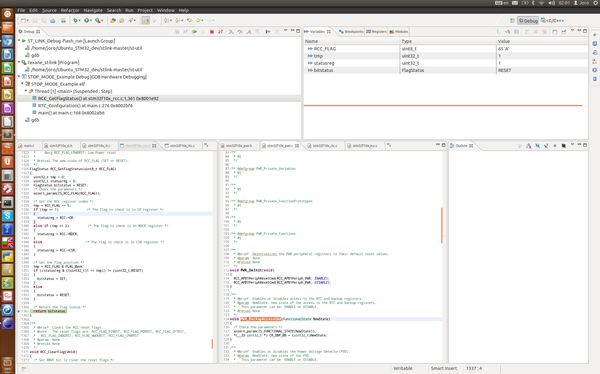Switch to the Modules tab

399,32
